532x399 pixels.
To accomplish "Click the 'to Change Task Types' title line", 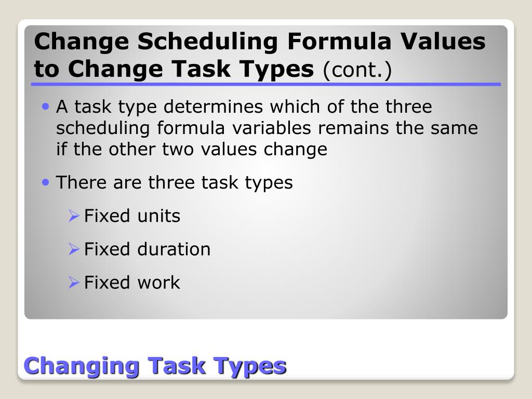I will coord(174,69).
